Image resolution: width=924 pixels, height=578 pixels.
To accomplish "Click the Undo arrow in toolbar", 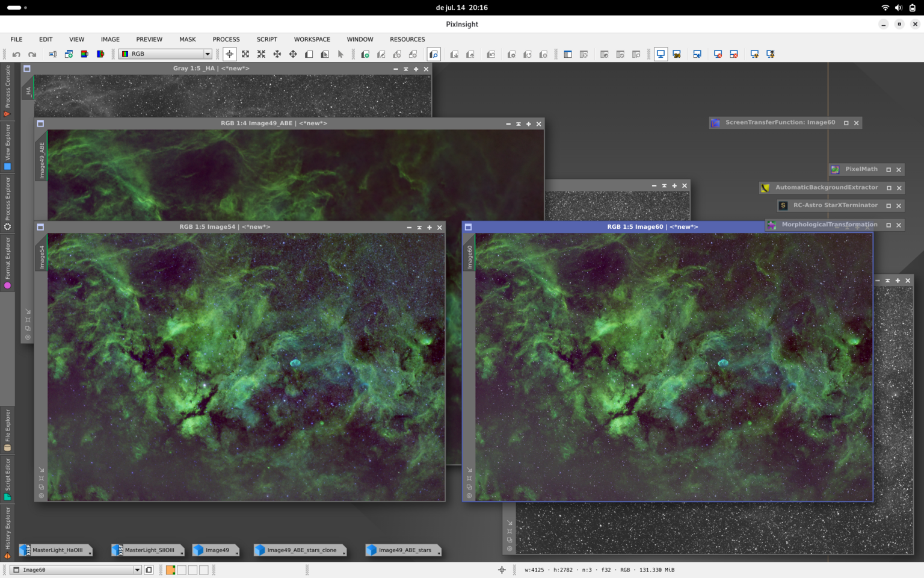I will point(16,54).
